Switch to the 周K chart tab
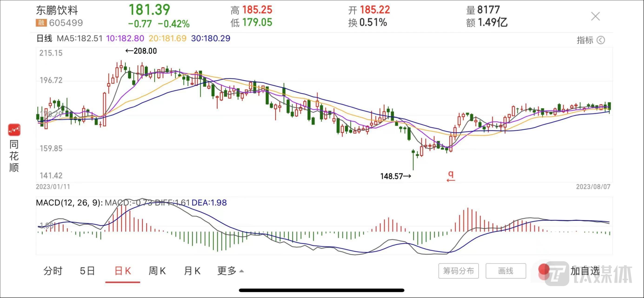The height and width of the screenshot is (298, 644). [157, 271]
